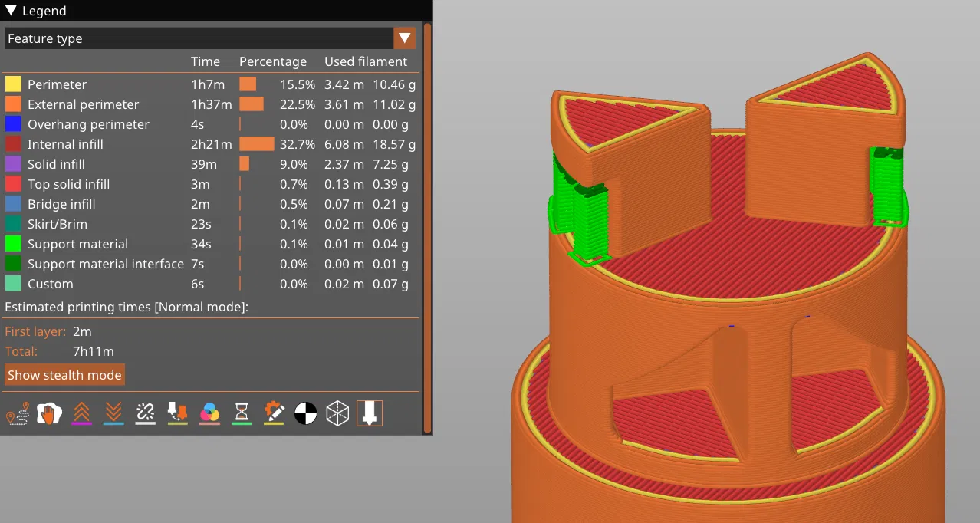Open the Feature type dropdown
The height and width of the screenshot is (523, 980).
coord(210,38)
